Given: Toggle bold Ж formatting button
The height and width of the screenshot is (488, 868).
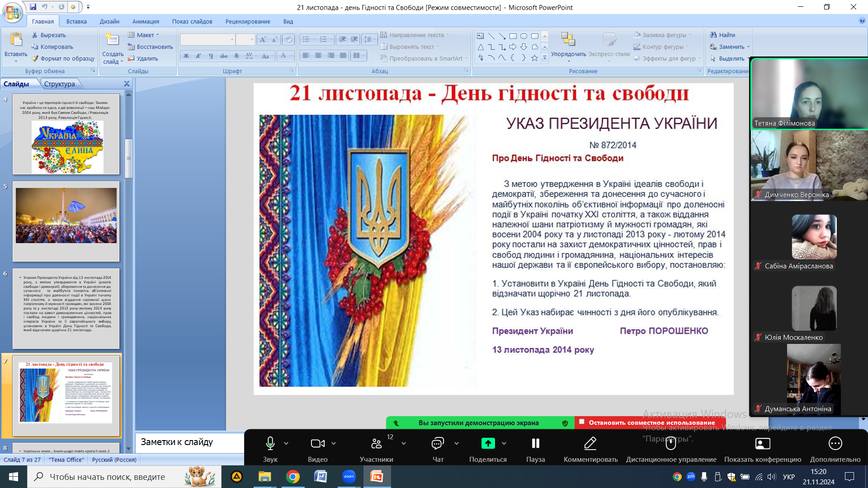Looking at the screenshot, I should [186, 56].
